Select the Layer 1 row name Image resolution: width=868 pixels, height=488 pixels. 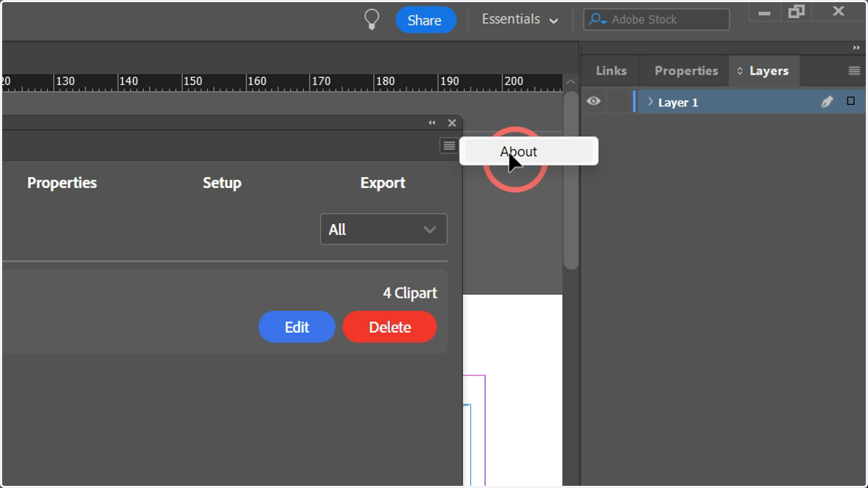pyautogui.click(x=678, y=103)
